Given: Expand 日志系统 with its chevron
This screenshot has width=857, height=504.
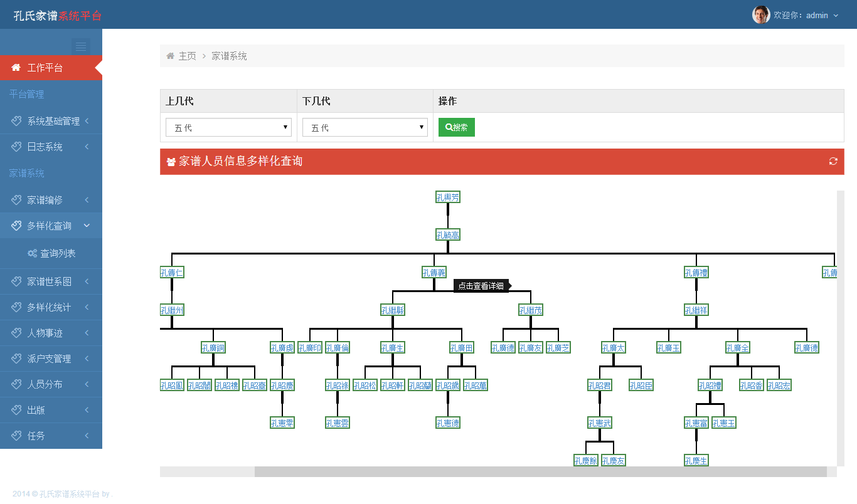Looking at the screenshot, I should [x=87, y=147].
